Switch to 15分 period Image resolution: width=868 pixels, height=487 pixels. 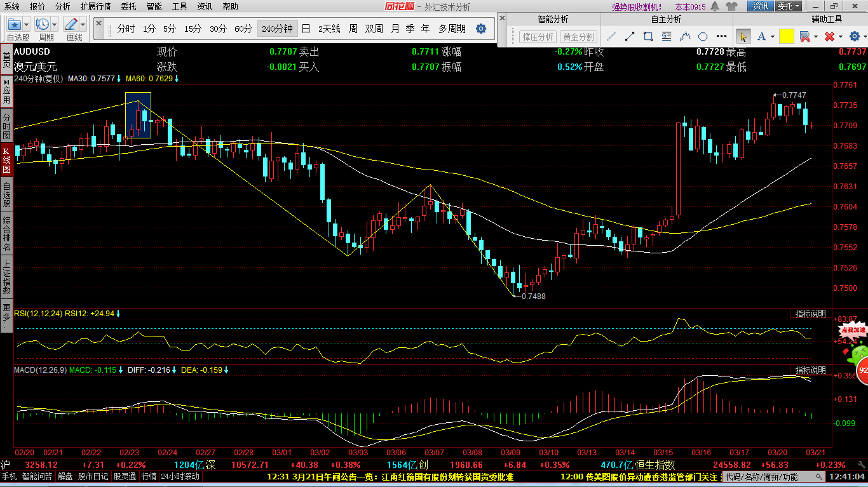(x=193, y=29)
